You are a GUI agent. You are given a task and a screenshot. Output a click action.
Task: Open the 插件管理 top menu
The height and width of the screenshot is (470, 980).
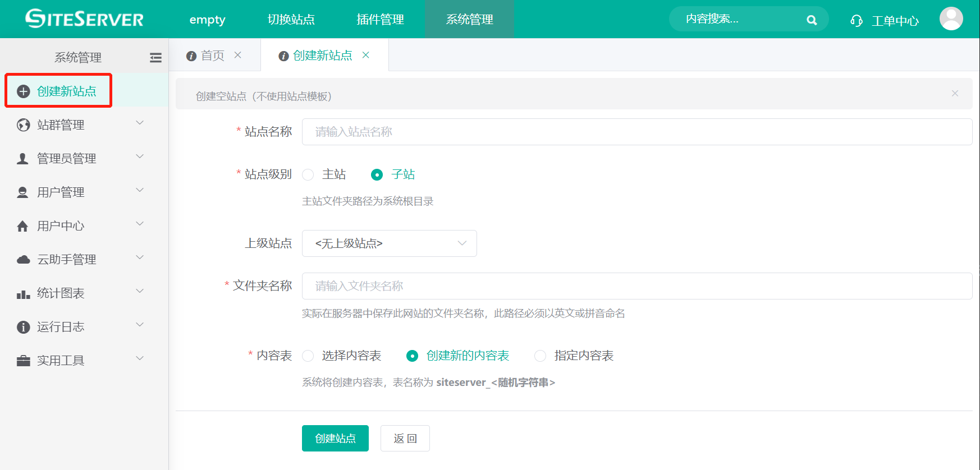[x=380, y=20]
